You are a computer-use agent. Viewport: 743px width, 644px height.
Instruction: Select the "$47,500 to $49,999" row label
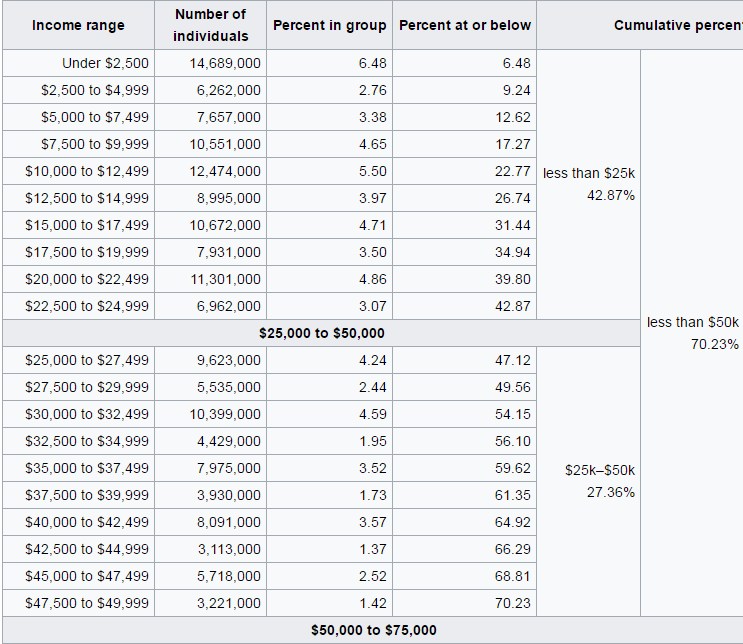pos(87,603)
